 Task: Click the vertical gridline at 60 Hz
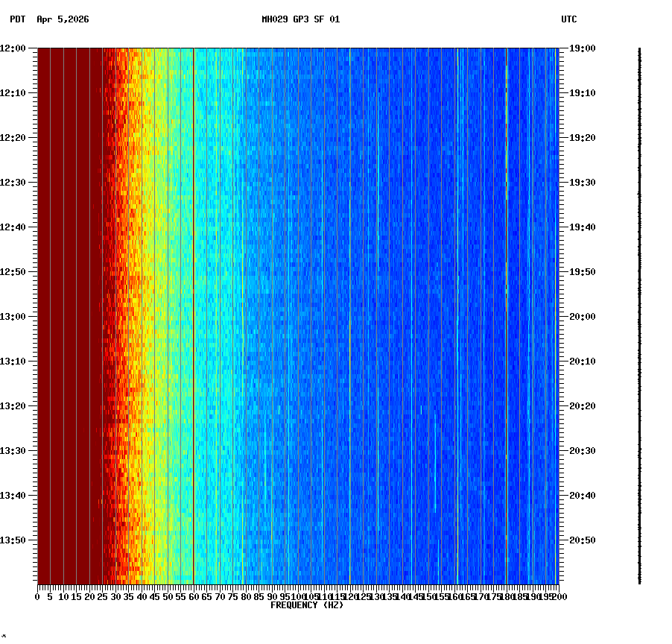pyautogui.click(x=192, y=298)
